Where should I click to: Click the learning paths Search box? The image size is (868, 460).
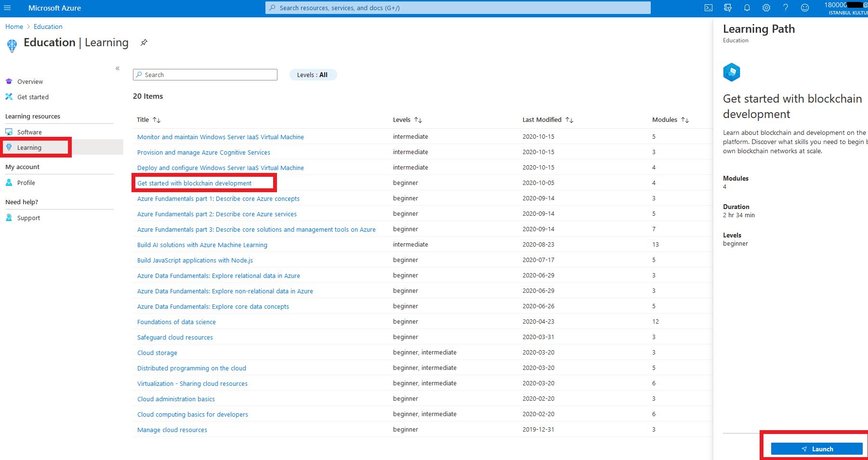click(205, 75)
